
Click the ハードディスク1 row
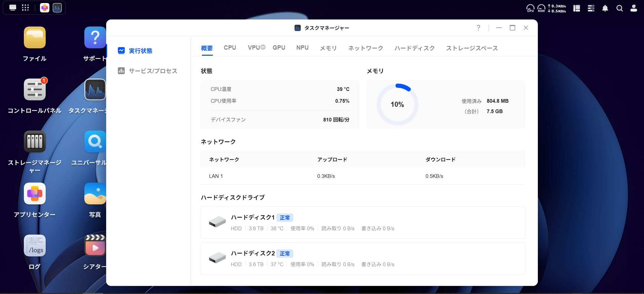click(362, 223)
